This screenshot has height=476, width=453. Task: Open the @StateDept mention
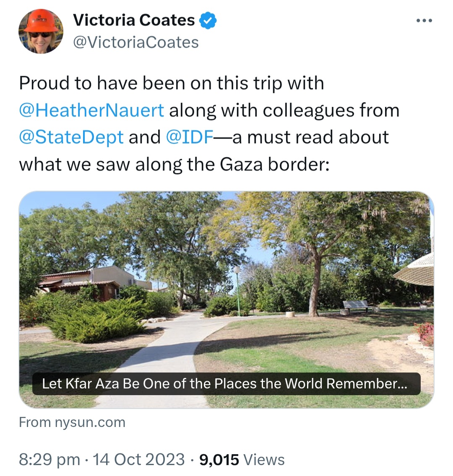click(71, 137)
